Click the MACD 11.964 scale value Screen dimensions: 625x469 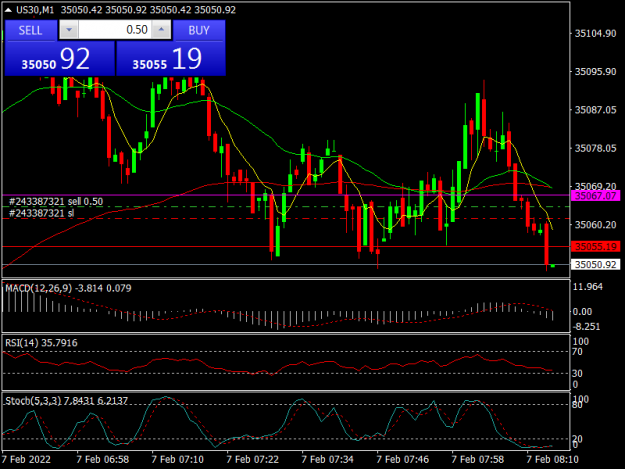click(588, 287)
